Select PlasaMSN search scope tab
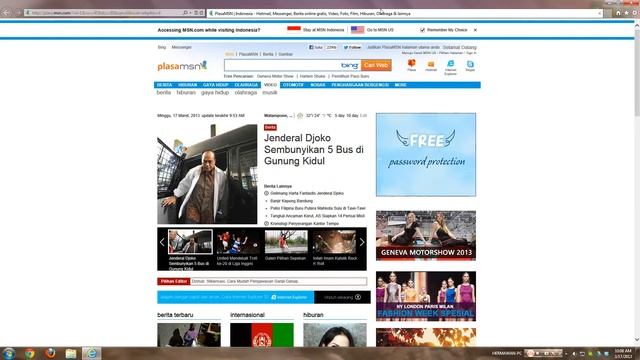Viewport: 640px width, 360px height. tap(248, 54)
